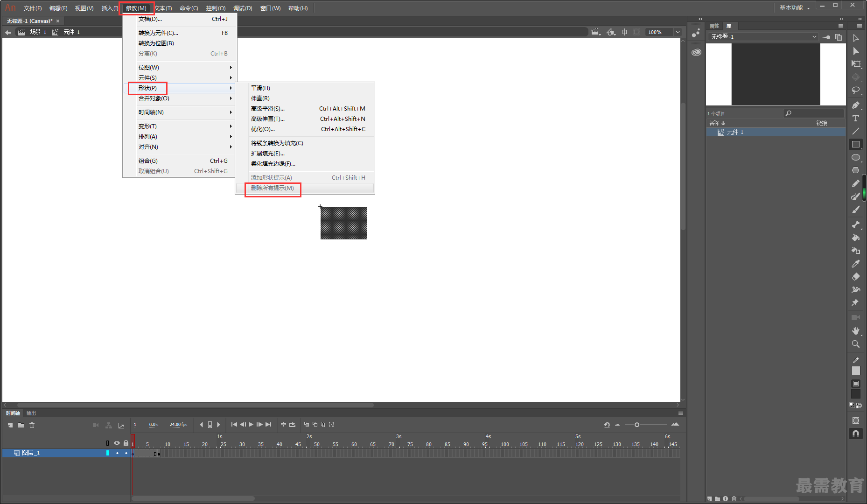Click 场景 1 breadcrumb link

[x=38, y=32]
